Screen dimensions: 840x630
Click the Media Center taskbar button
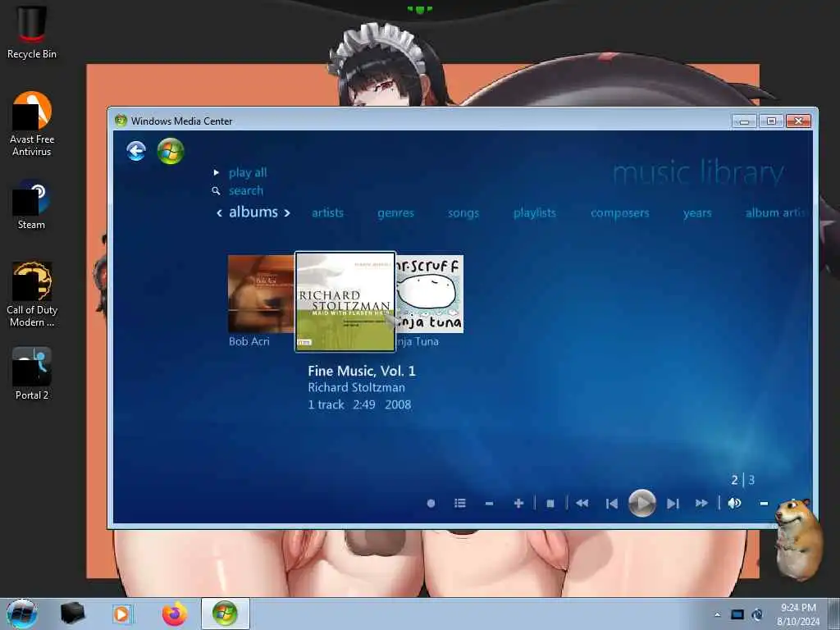[x=225, y=614]
